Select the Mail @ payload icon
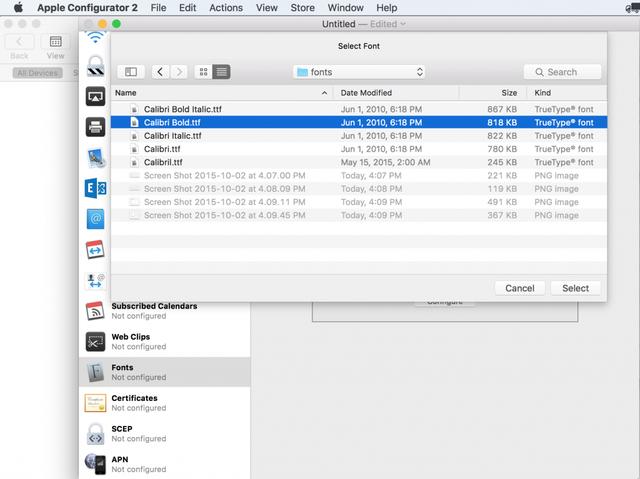The image size is (640, 479). pyautogui.click(x=95, y=219)
